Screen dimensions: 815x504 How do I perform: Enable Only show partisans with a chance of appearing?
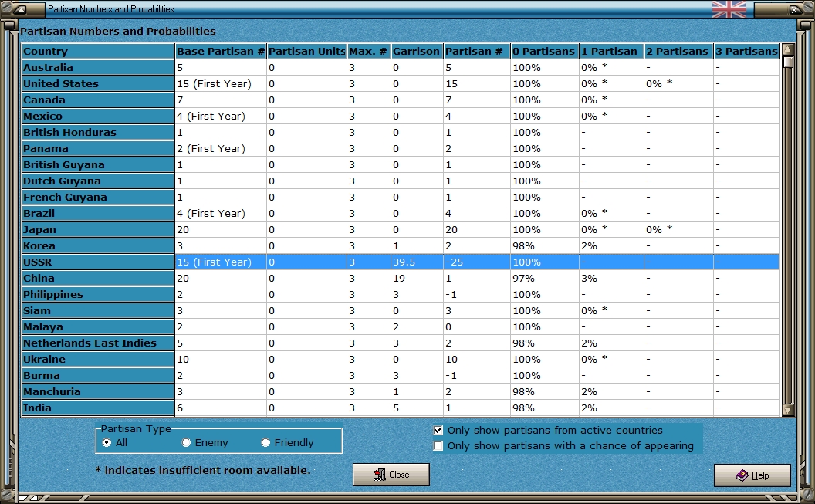click(x=438, y=446)
